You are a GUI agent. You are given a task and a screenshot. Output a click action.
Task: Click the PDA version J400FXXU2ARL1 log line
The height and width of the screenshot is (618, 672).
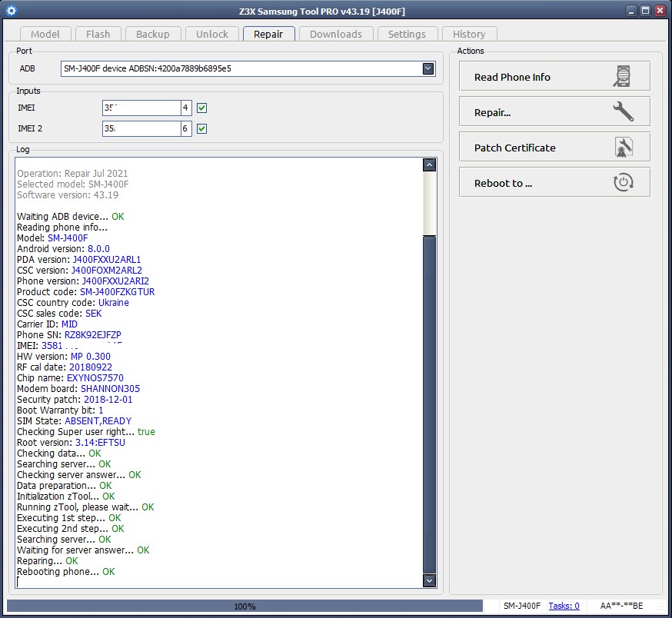(79, 259)
